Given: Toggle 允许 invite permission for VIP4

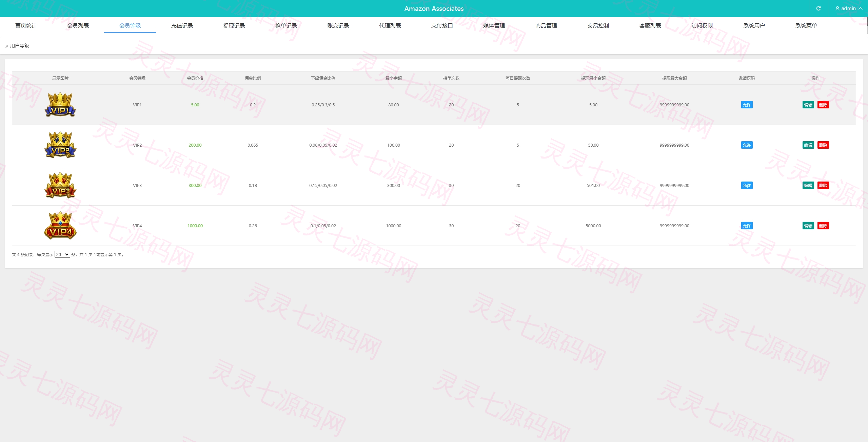Looking at the screenshot, I should point(747,226).
